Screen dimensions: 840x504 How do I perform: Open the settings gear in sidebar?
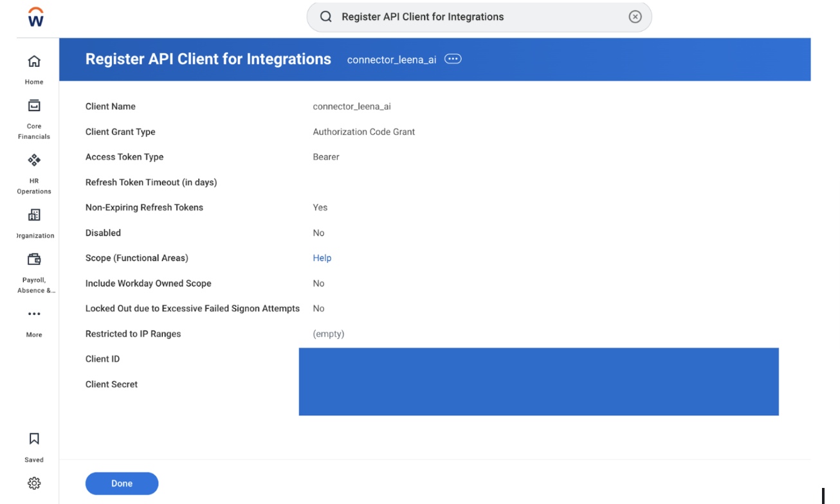(34, 483)
